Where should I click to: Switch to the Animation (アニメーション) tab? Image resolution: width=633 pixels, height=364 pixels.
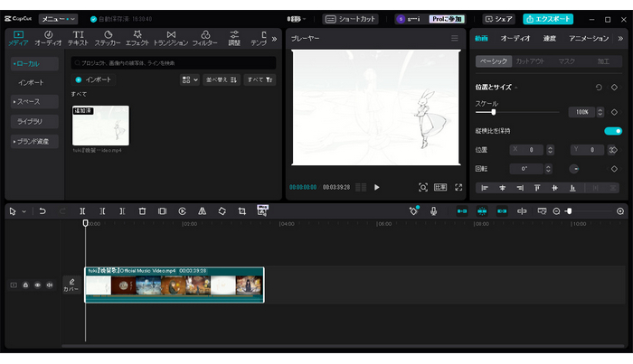(589, 38)
